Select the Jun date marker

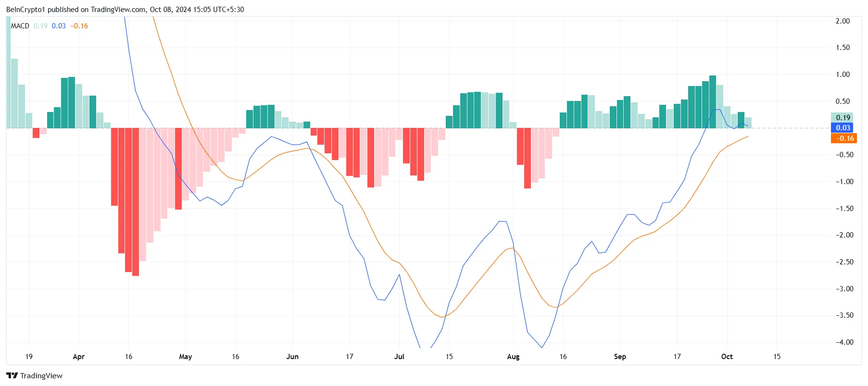(x=292, y=357)
